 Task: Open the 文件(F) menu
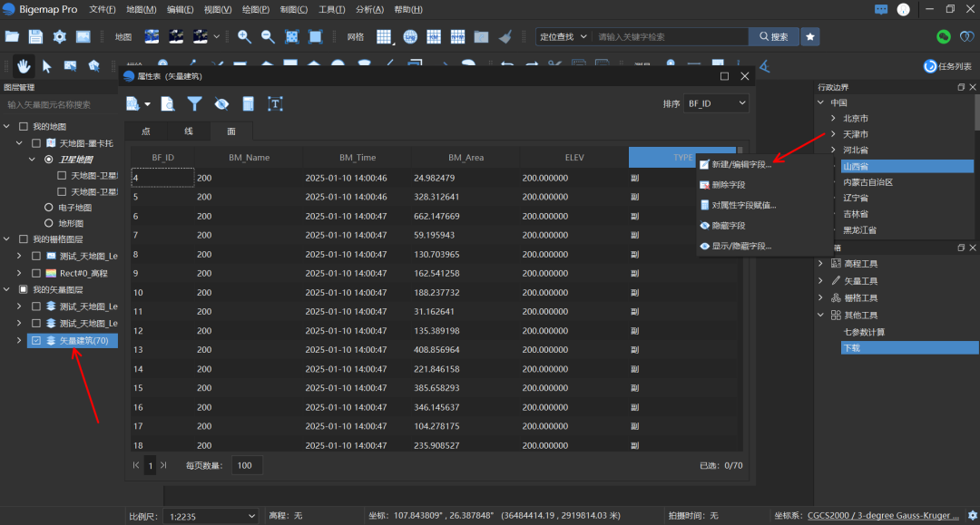(102, 9)
